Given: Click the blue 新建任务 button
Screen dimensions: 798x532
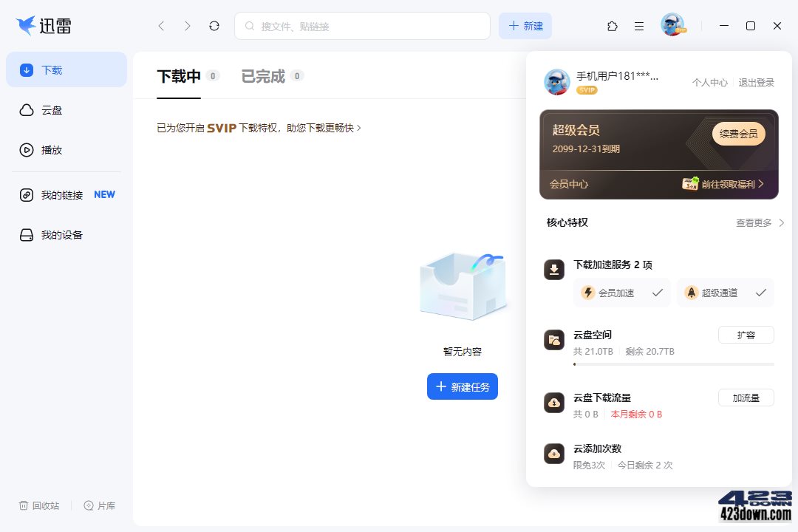Looking at the screenshot, I should pos(462,387).
